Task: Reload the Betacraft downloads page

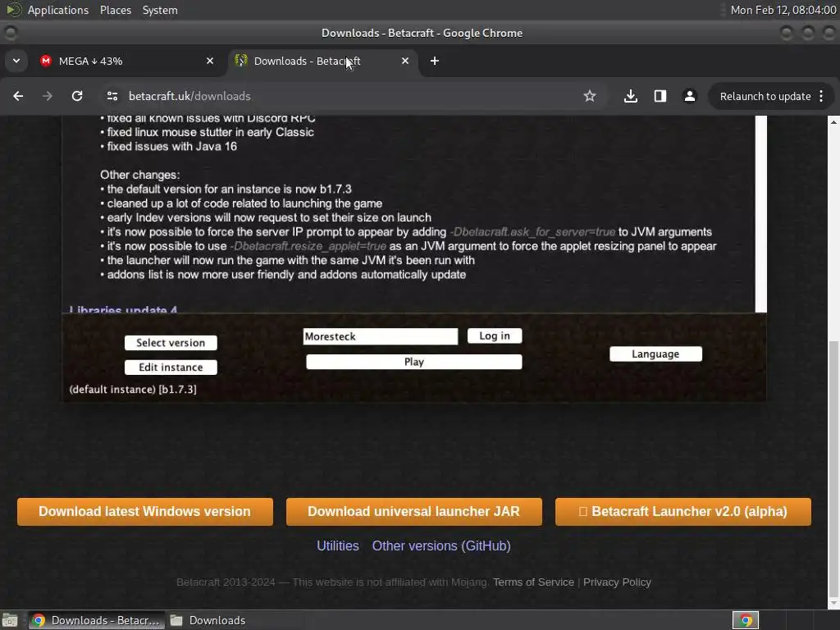Action: pos(77,96)
